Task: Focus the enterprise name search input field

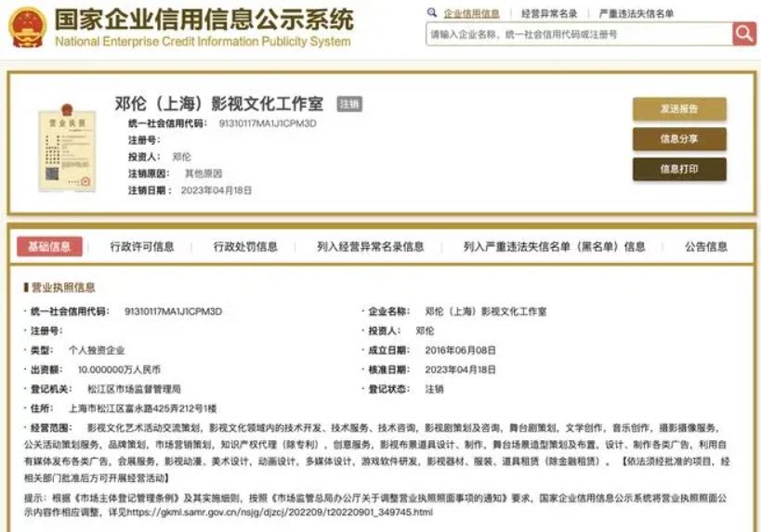Action: click(578, 34)
